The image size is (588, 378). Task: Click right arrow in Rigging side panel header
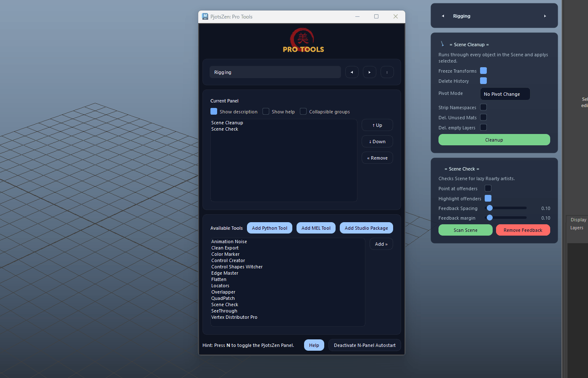point(545,16)
